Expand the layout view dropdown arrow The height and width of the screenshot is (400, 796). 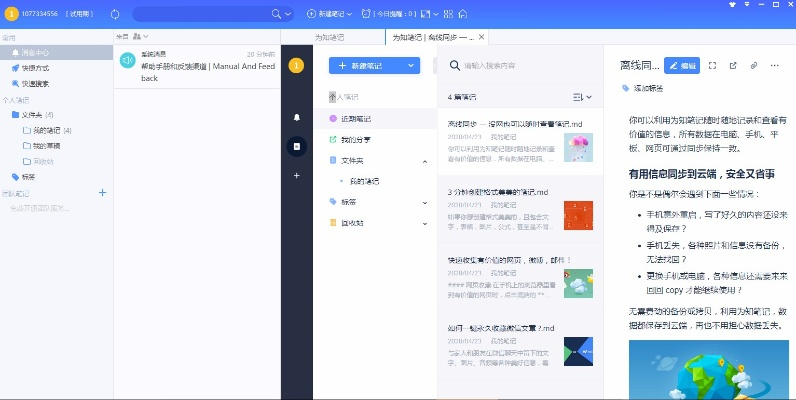(x=436, y=14)
